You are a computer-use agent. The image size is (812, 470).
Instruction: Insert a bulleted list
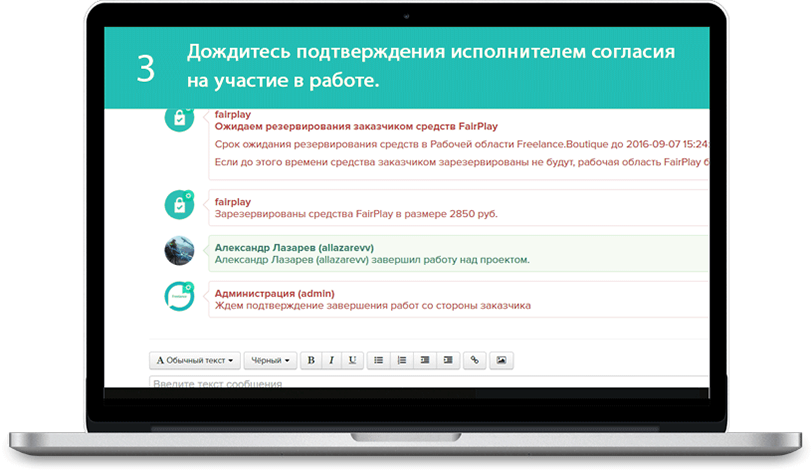pos(378,360)
